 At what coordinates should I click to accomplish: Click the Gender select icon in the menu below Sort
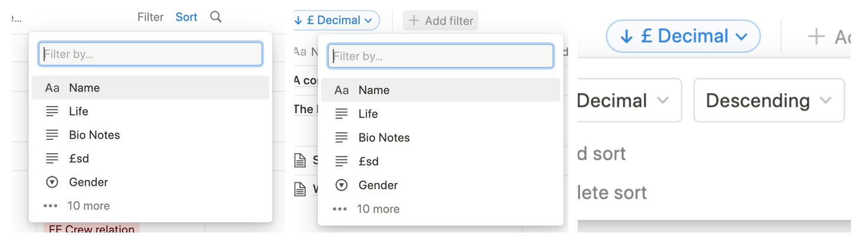52,182
